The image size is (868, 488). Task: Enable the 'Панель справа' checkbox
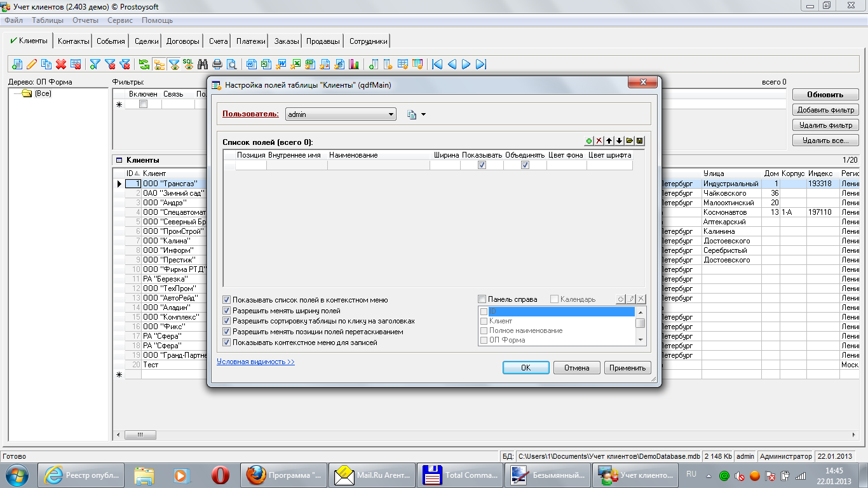click(482, 299)
